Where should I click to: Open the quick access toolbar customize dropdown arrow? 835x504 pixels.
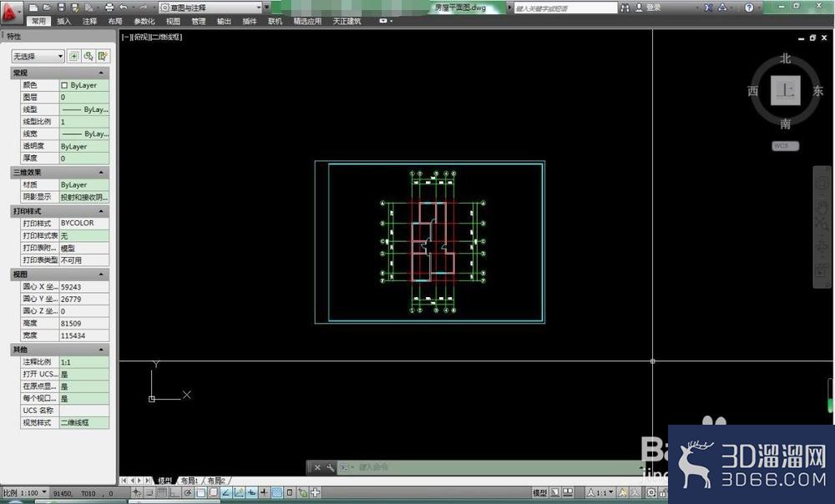pyautogui.click(x=267, y=8)
